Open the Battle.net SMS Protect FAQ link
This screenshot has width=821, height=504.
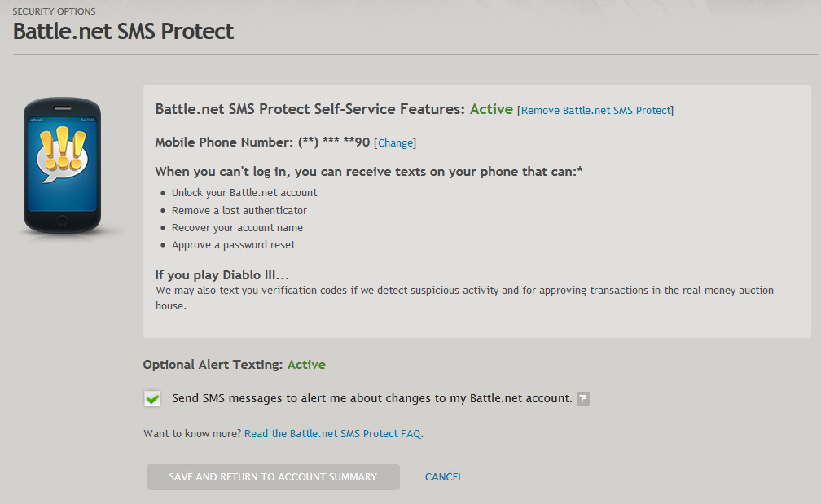pos(332,433)
